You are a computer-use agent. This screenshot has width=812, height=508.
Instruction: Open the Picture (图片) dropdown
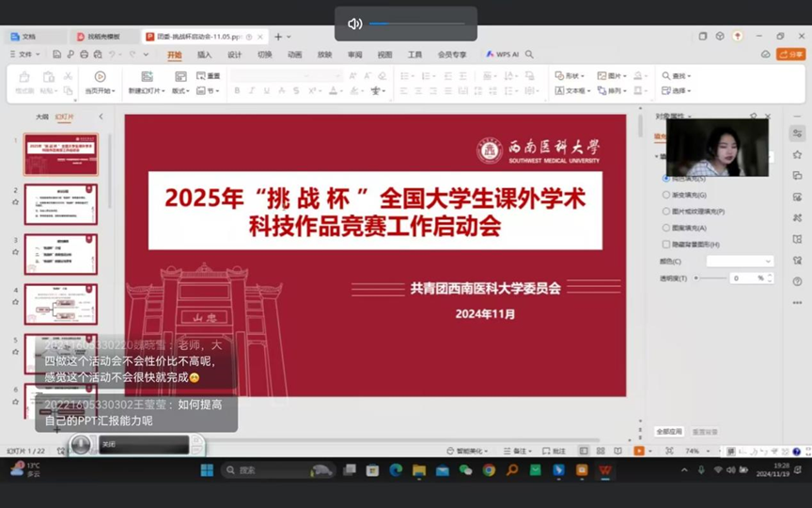pyautogui.click(x=612, y=75)
